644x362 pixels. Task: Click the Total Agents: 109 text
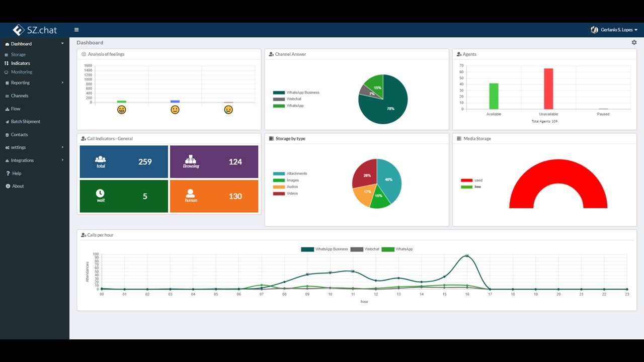[544, 121]
